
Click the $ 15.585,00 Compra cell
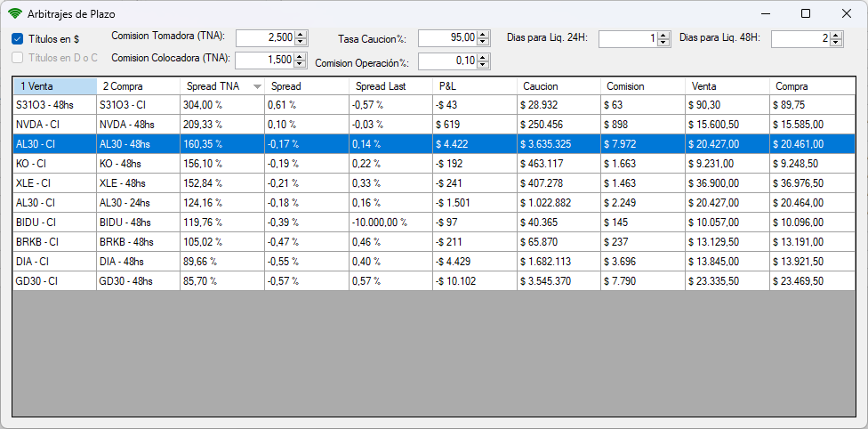coord(812,125)
